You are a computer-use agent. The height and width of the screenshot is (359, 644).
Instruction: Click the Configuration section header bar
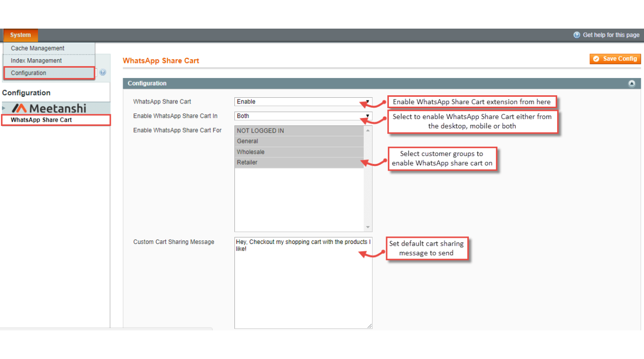pos(382,84)
